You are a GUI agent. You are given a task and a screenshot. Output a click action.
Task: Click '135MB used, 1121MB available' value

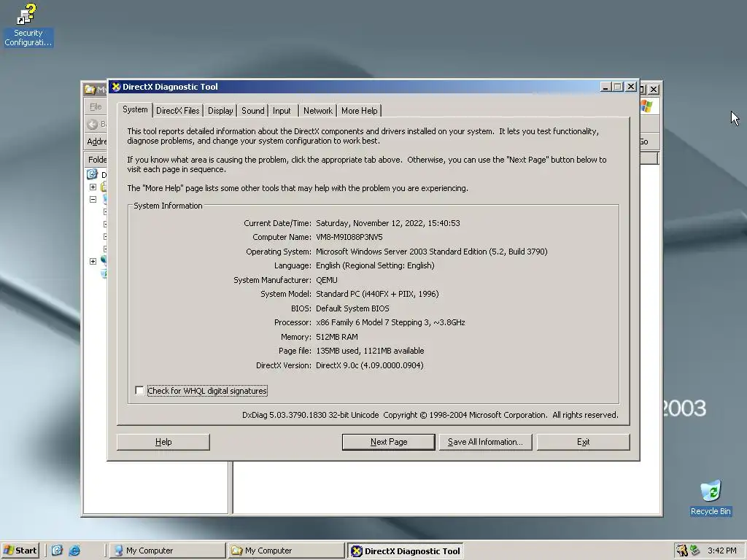point(370,351)
